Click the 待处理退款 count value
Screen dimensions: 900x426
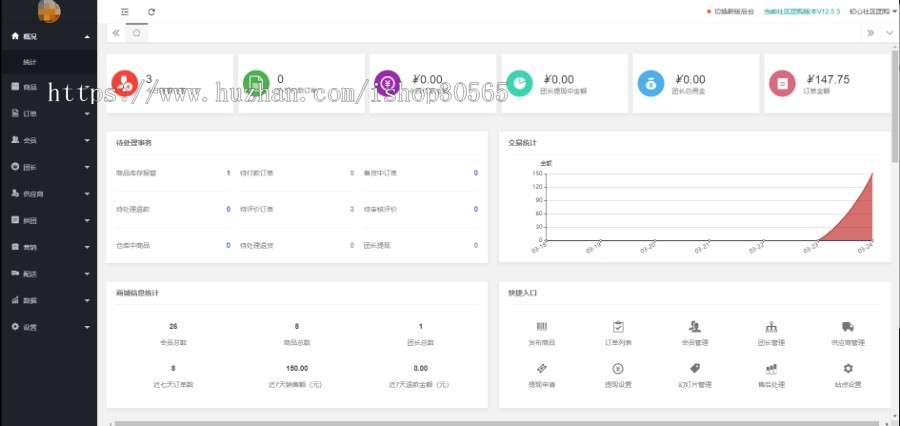point(228,209)
